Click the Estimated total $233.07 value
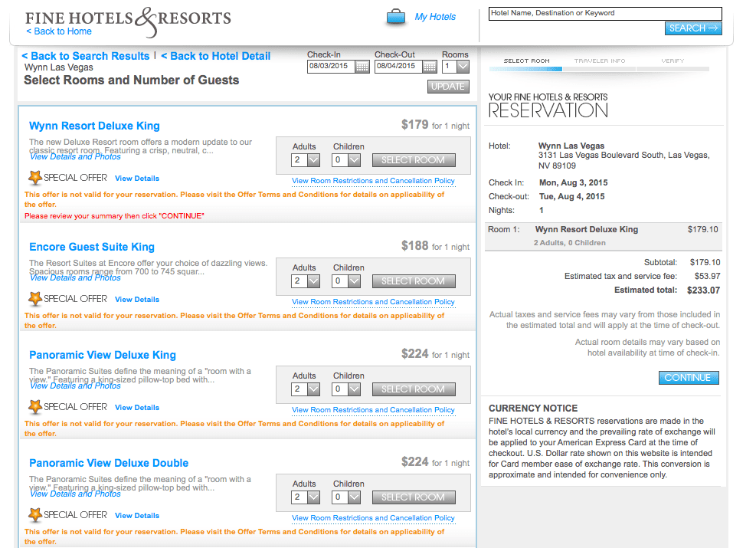 (x=703, y=290)
